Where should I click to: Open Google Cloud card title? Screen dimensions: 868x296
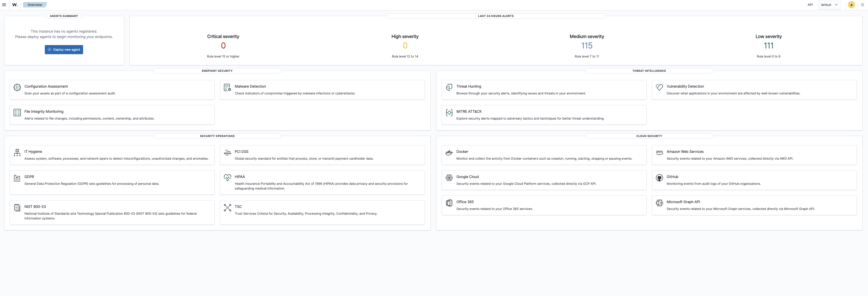[467, 177]
